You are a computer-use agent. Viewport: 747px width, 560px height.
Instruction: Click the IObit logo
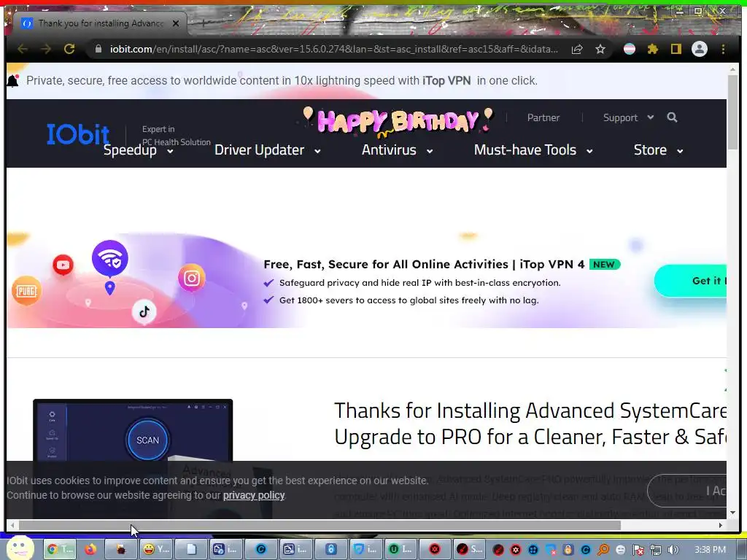[78, 134]
